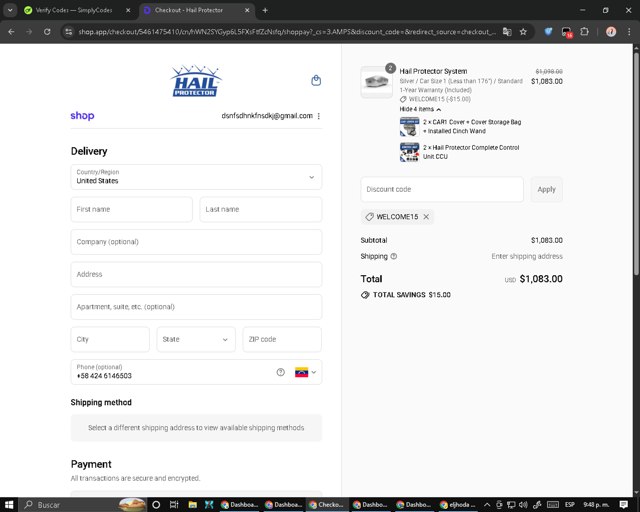Select the Checkout - Hail Protector tab
This screenshot has height=512, width=640.
click(x=189, y=10)
